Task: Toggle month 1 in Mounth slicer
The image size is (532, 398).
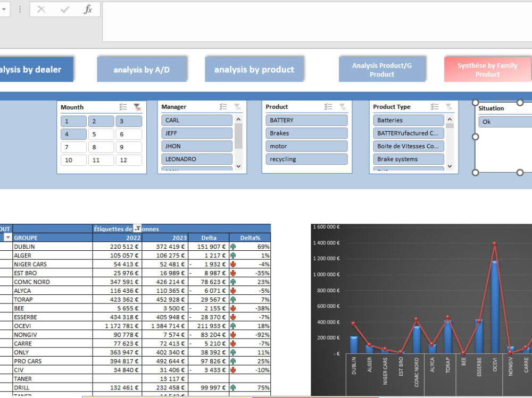Action: pos(73,121)
